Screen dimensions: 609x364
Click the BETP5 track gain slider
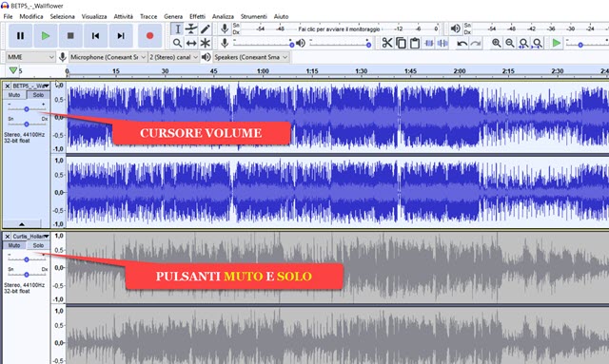point(27,109)
